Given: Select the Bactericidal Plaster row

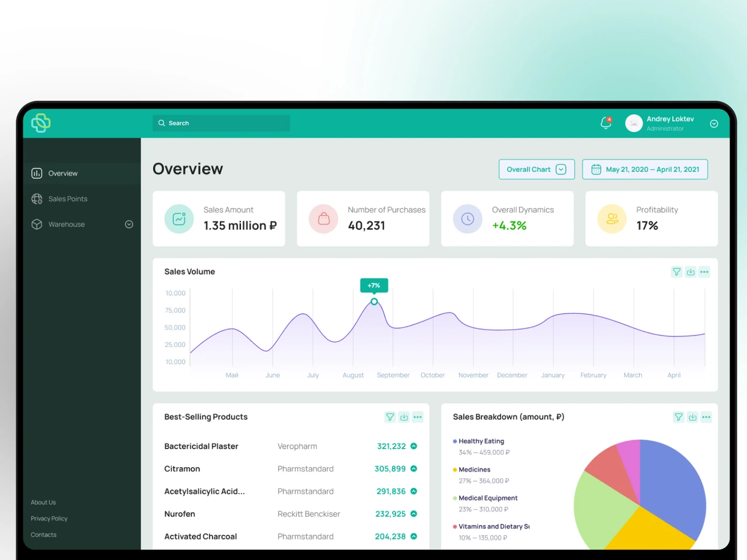Looking at the screenshot, I should [291, 446].
